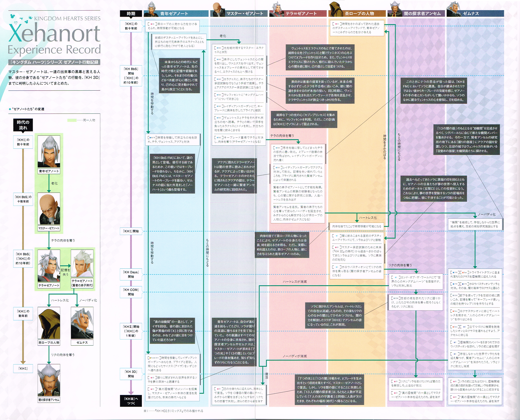Viewport: 520px width, 420px height.
Task: Click the 闇の探求者アンセム caption under bottom portrait
Action: coord(49,400)
